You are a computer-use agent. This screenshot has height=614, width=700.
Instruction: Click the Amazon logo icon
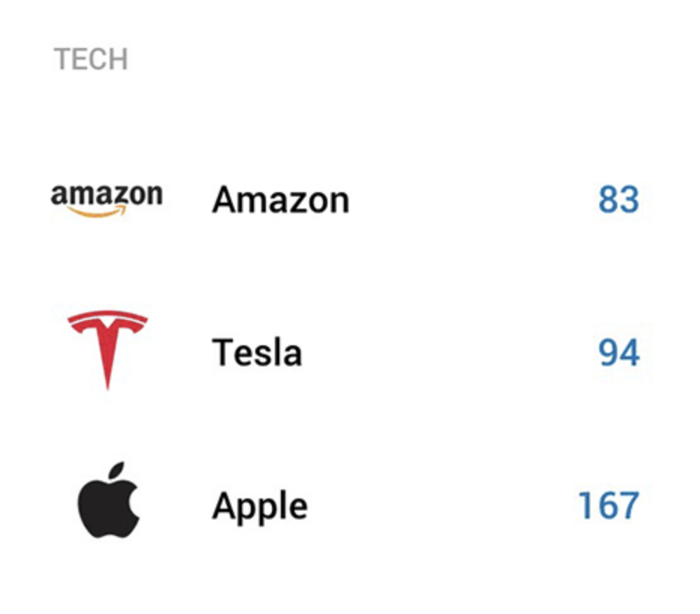(x=107, y=200)
